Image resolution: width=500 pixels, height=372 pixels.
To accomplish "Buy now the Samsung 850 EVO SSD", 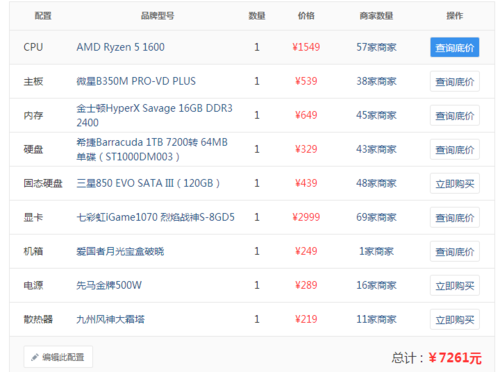I will [455, 183].
